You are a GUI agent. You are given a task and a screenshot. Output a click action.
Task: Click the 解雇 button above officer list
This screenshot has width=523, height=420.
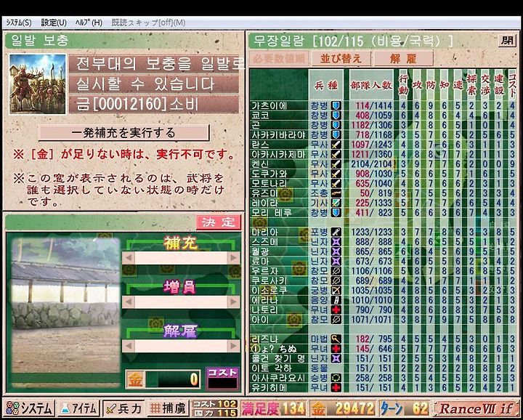pos(404,59)
